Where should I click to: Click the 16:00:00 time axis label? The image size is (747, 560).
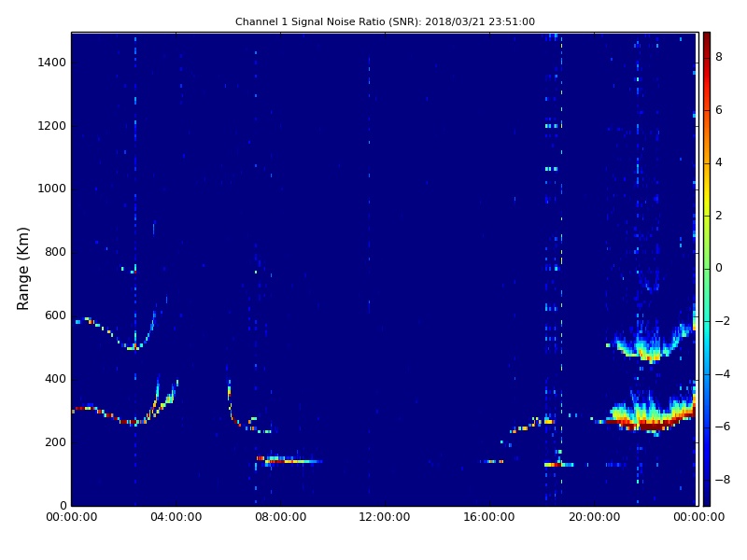pos(489,517)
